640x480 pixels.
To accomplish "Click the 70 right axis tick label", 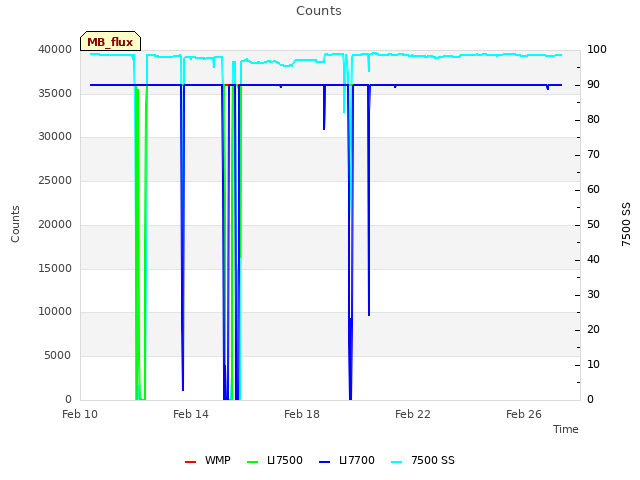I will coord(593,155).
